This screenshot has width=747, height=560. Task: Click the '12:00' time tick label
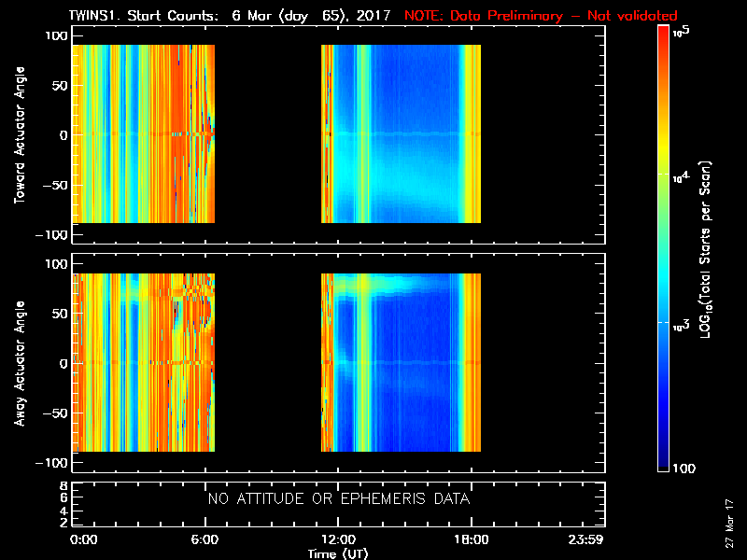(338, 539)
